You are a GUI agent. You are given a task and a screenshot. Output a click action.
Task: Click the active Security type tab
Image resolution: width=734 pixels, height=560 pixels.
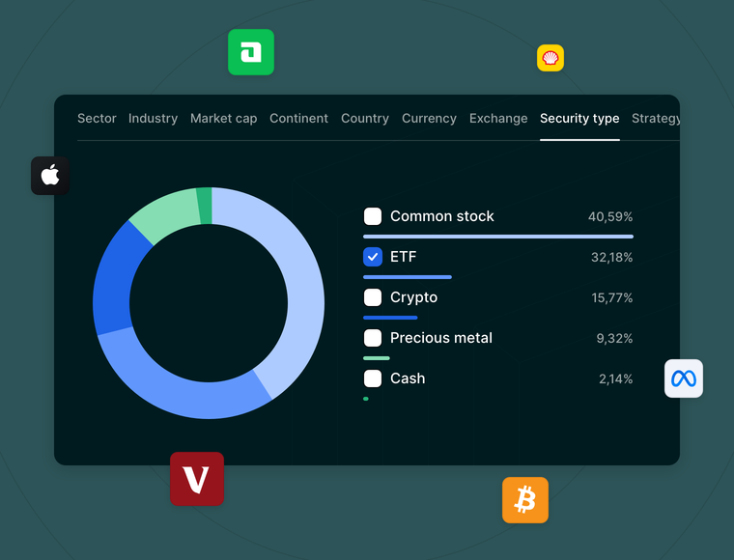(x=579, y=119)
